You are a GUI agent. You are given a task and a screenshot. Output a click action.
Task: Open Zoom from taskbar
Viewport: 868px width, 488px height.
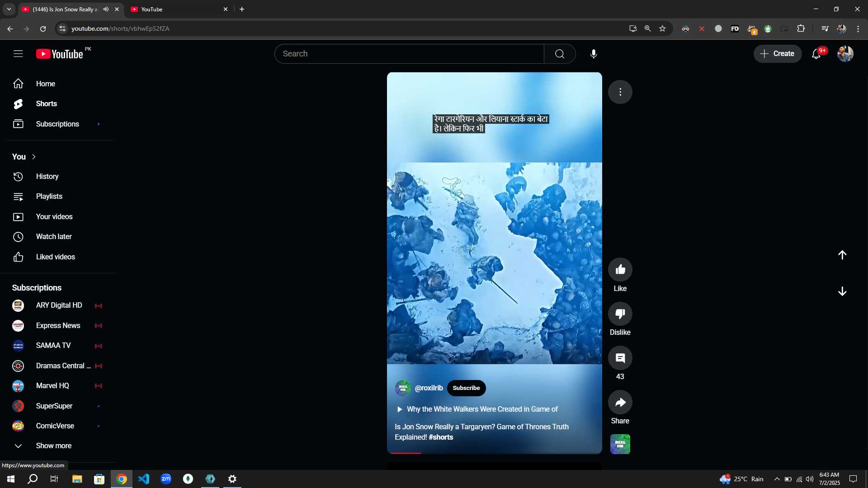(166, 479)
